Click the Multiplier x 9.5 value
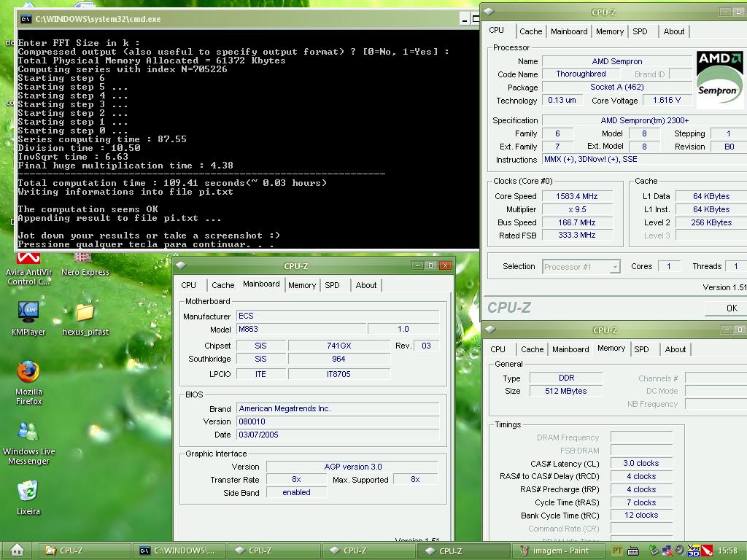This screenshot has width=747, height=560. click(577, 209)
